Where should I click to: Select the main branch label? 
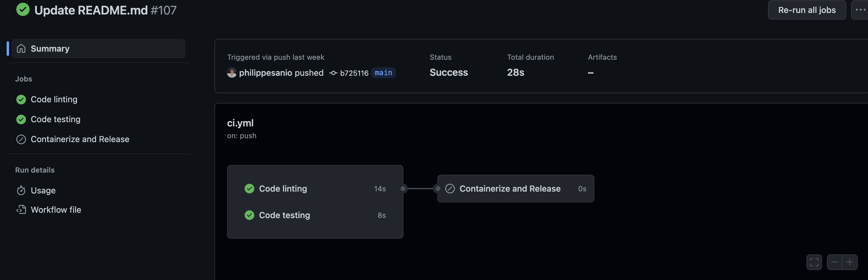tap(383, 73)
